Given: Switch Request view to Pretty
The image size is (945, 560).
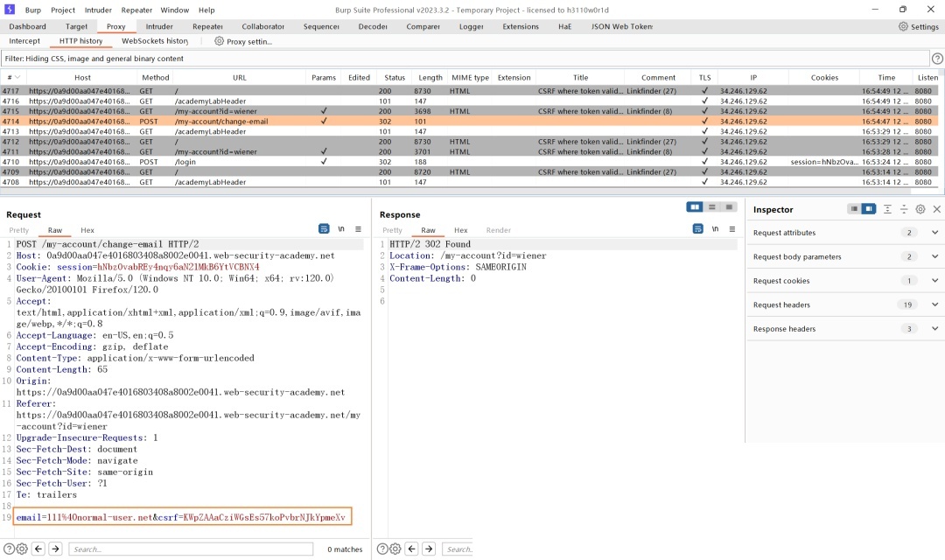Looking at the screenshot, I should (18, 230).
